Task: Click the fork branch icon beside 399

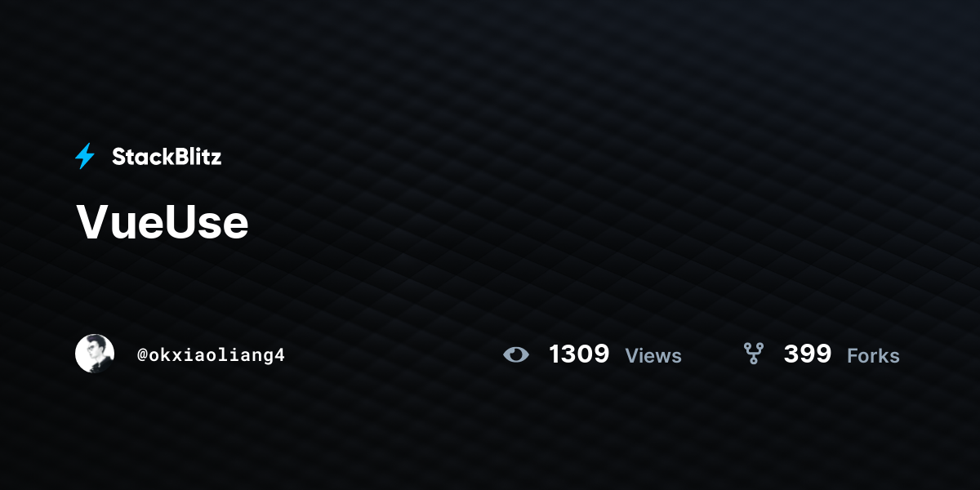Action: coord(753,354)
